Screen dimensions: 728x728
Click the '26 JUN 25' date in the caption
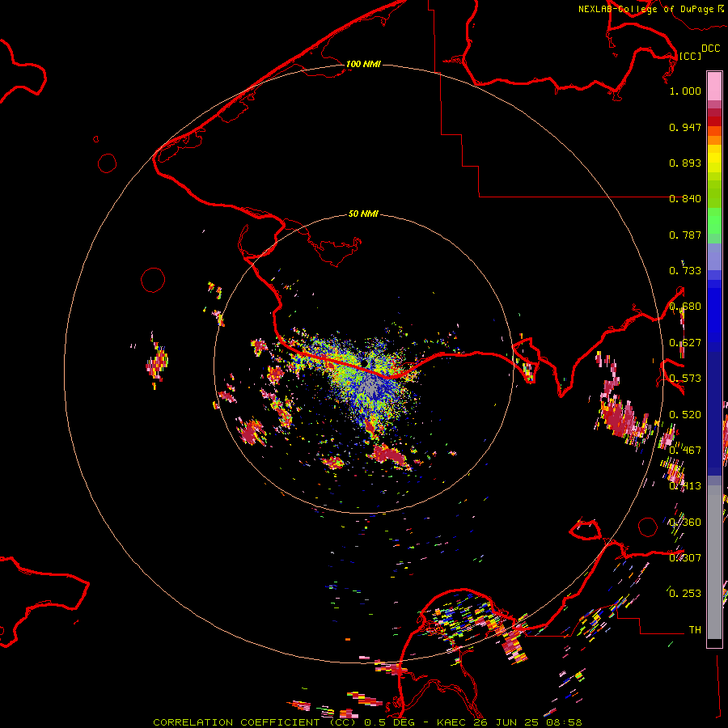click(506, 722)
